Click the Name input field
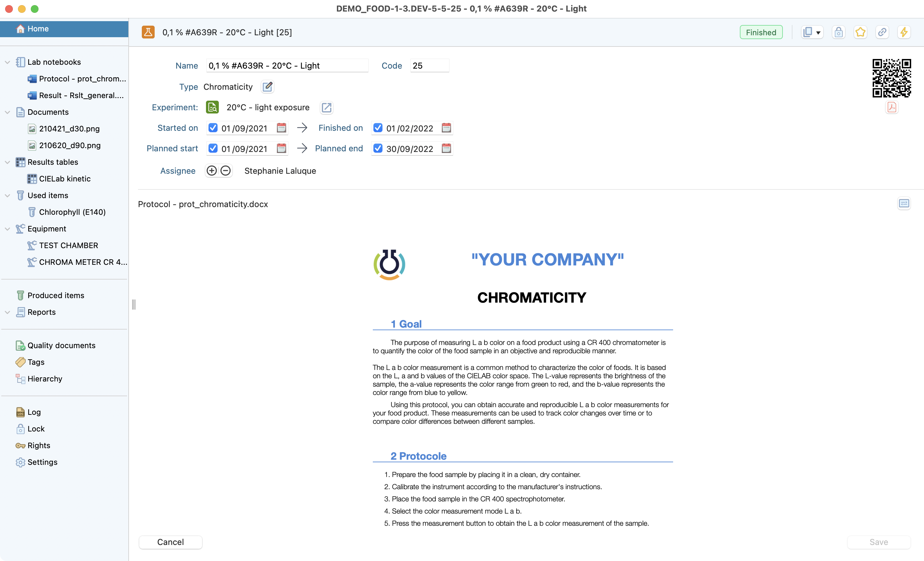 [287, 66]
